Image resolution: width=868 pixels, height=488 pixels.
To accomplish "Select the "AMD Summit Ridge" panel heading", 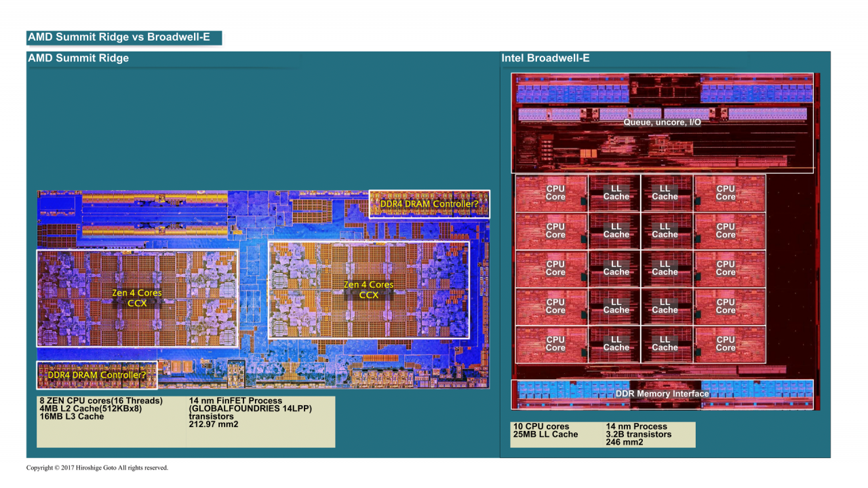I will [x=78, y=58].
